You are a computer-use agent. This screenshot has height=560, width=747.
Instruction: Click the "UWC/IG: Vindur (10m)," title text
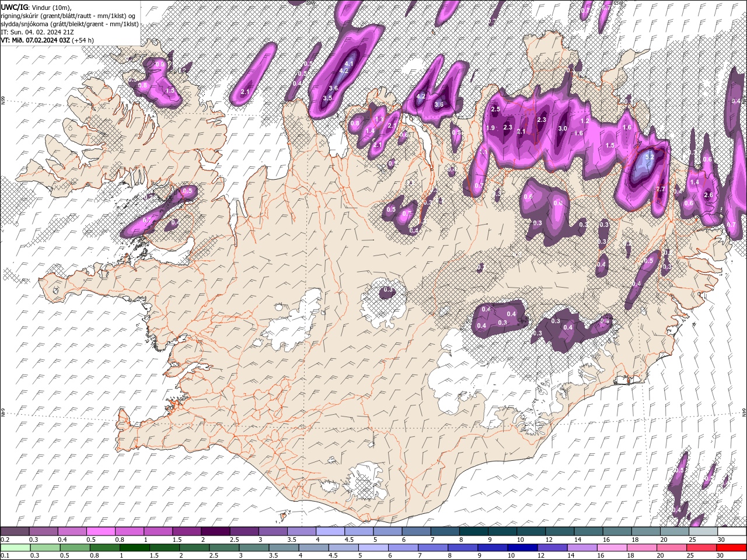point(35,7)
